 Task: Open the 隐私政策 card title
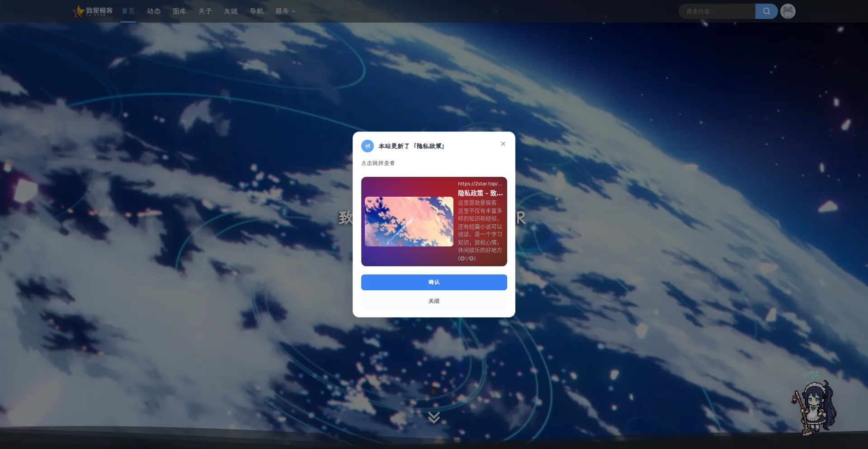point(480,193)
